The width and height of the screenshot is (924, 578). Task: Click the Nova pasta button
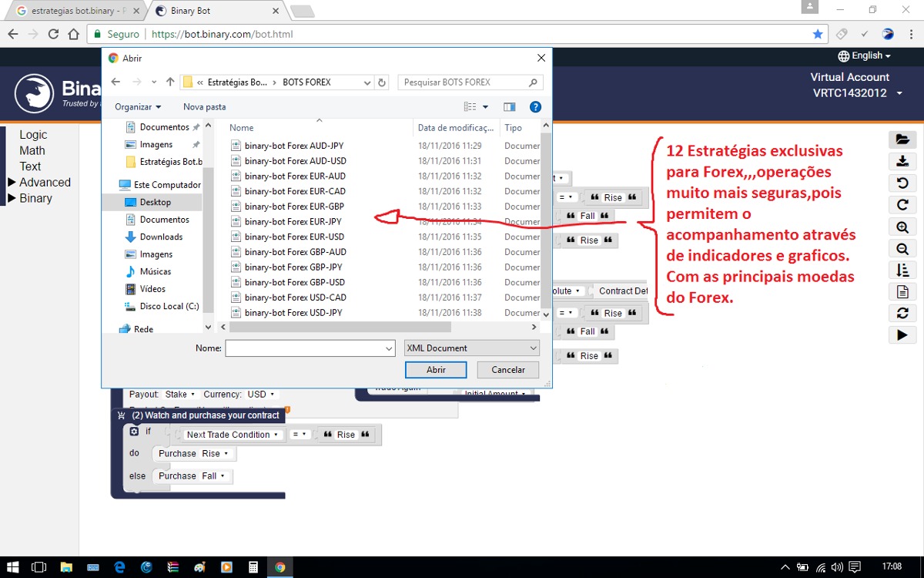pyautogui.click(x=204, y=107)
